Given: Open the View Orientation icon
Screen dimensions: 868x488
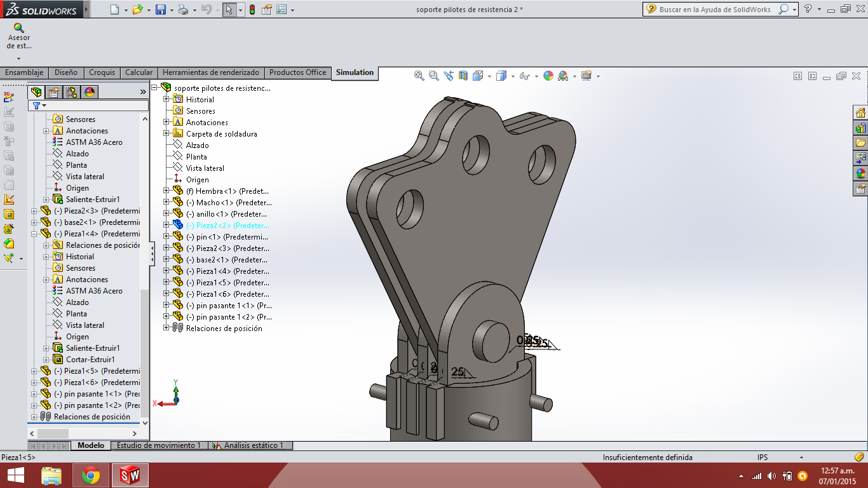Looking at the screenshot, I should click(x=478, y=76).
